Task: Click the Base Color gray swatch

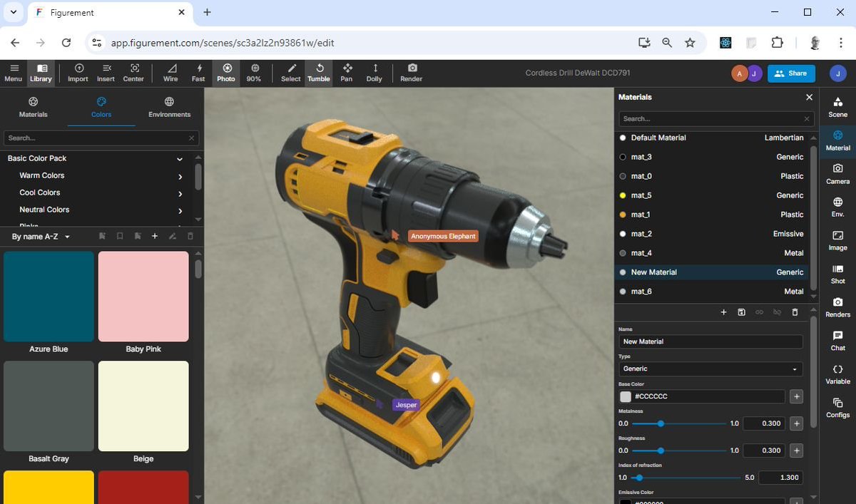Action: (x=626, y=396)
